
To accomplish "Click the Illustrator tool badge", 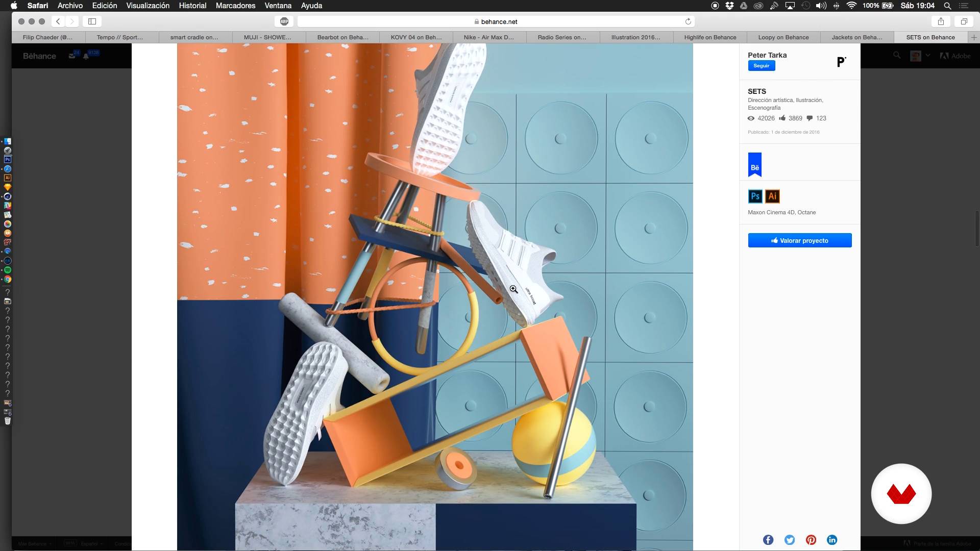I will [x=772, y=196].
